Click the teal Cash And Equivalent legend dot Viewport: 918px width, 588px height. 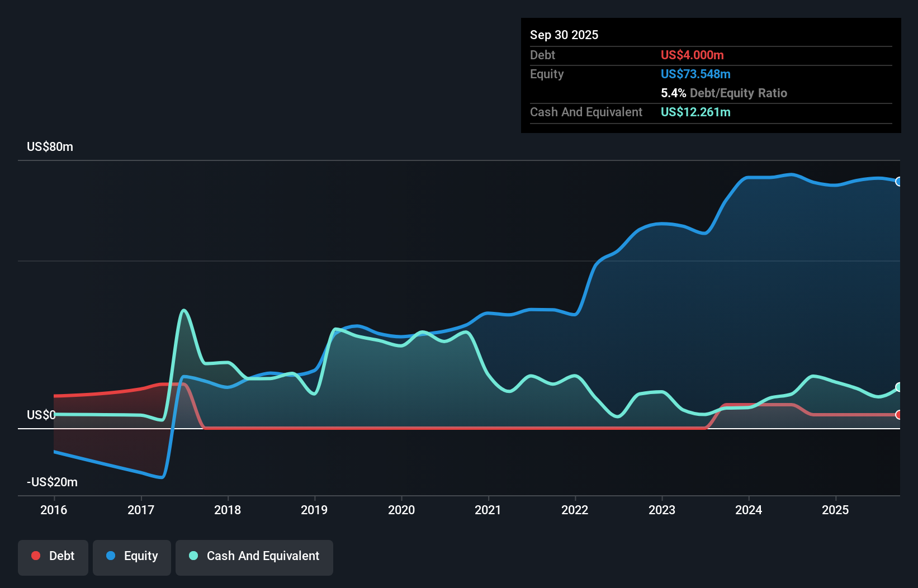(193, 556)
